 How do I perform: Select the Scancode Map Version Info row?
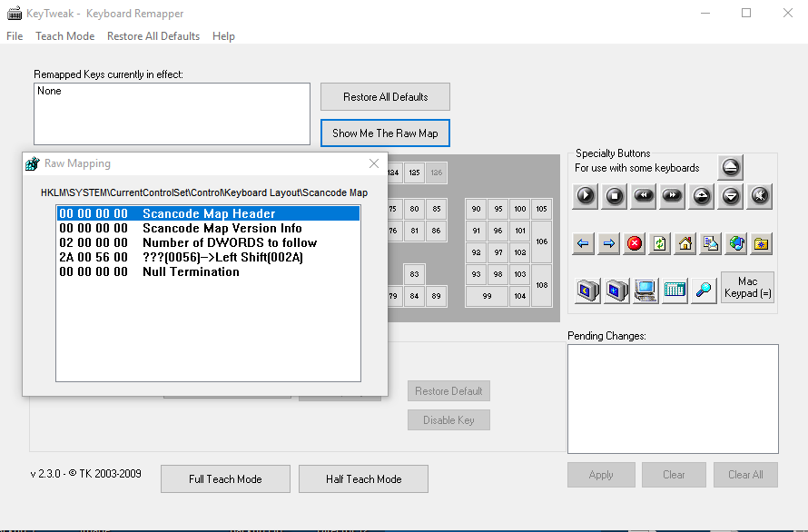tap(208, 228)
